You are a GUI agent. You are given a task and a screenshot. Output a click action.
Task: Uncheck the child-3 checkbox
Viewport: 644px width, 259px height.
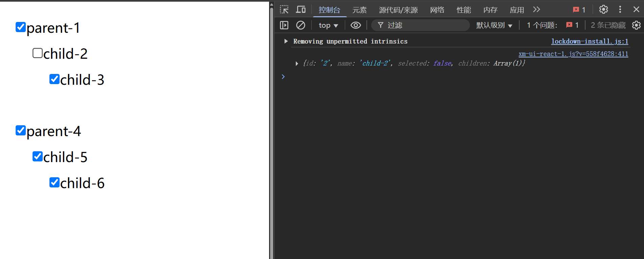point(54,79)
